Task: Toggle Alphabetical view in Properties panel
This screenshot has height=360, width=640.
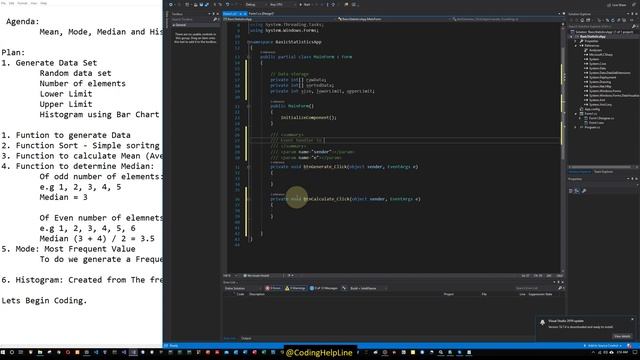Action: [577, 191]
